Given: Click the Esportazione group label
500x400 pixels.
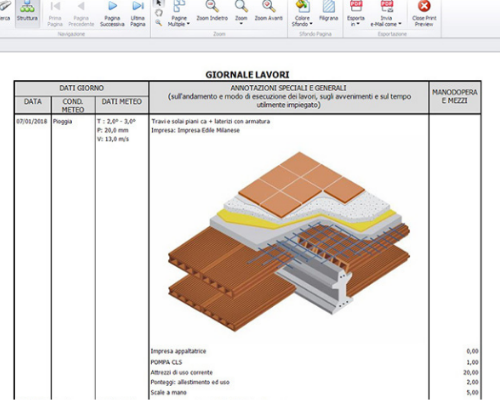Looking at the screenshot, I should [x=392, y=34].
